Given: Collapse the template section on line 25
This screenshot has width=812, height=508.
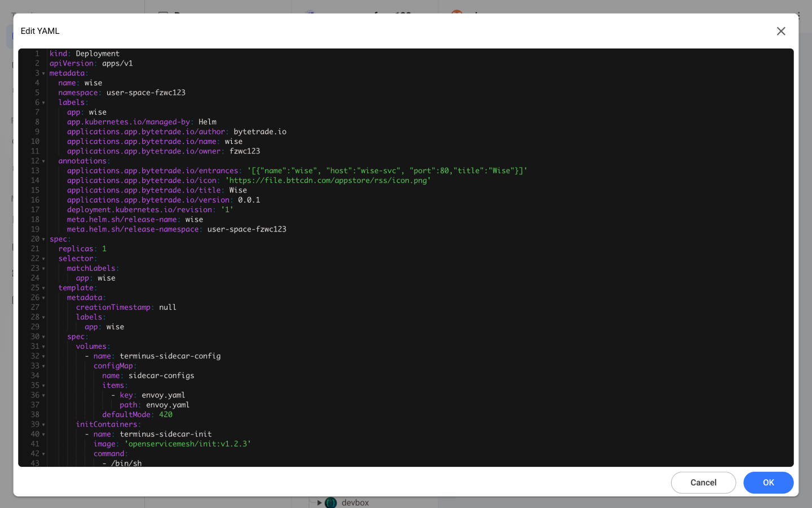Looking at the screenshot, I should pyautogui.click(x=43, y=288).
